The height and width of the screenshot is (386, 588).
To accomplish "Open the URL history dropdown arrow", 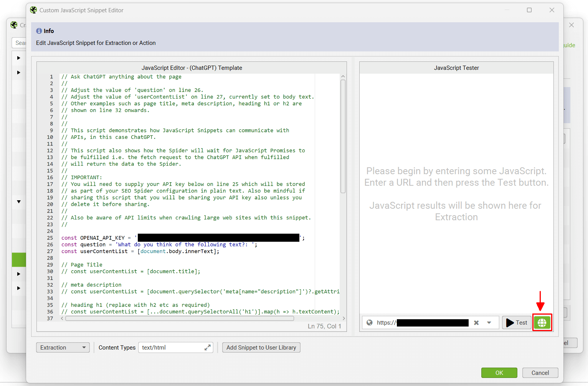I will pyautogui.click(x=489, y=323).
